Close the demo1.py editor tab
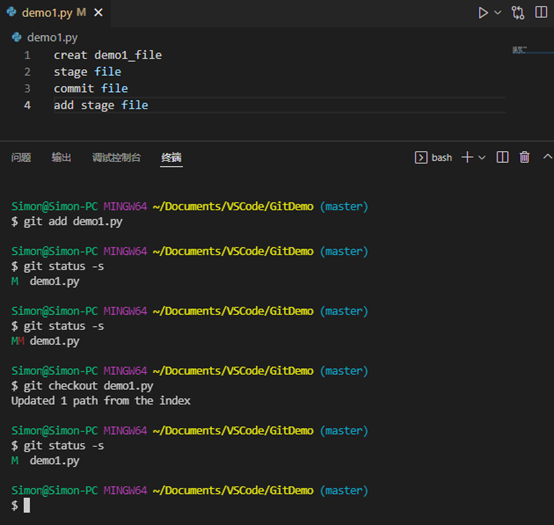This screenshot has width=554, height=525. (99, 13)
